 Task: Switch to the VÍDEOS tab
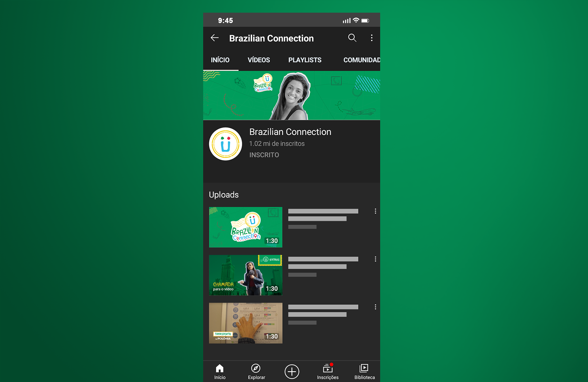click(x=258, y=60)
